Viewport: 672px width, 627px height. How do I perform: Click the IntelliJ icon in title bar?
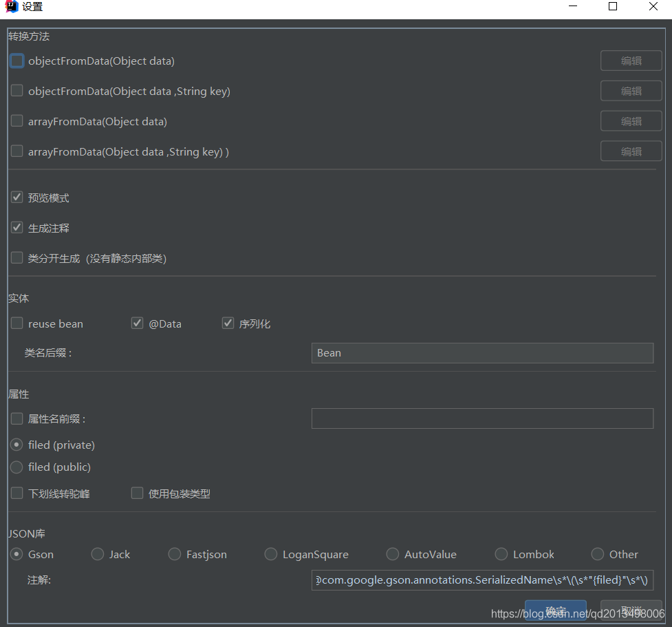tap(12, 6)
